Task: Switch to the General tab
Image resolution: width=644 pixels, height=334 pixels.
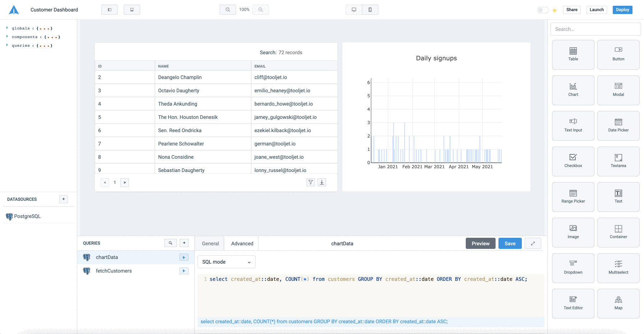Action: click(x=210, y=243)
